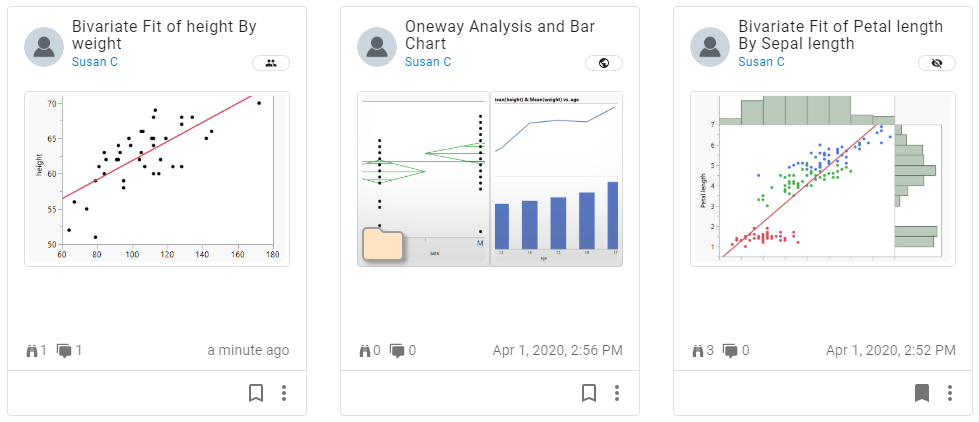The width and height of the screenshot is (979, 422).
Task: Open comments on Bivariate Fit of height card
Action: coord(65,351)
